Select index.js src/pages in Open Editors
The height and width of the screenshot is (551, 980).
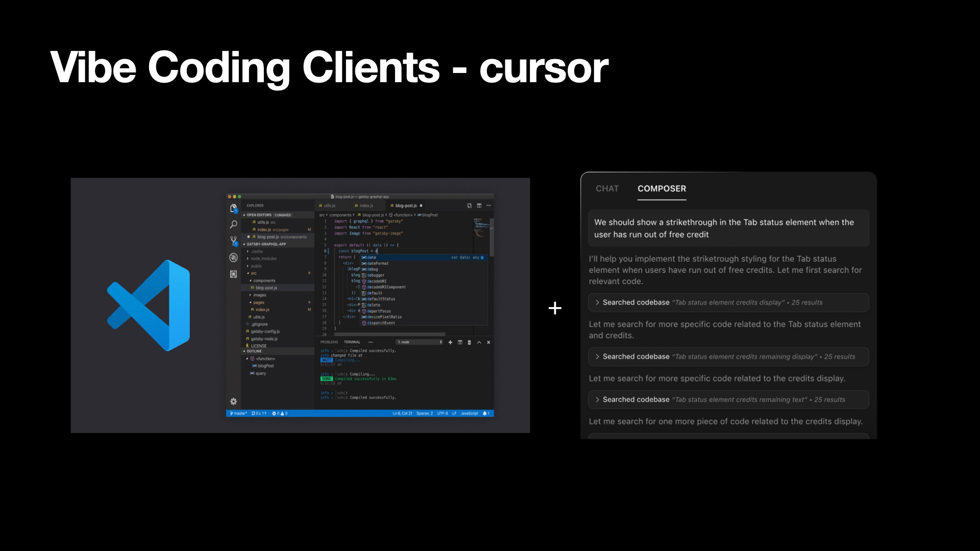(x=278, y=230)
